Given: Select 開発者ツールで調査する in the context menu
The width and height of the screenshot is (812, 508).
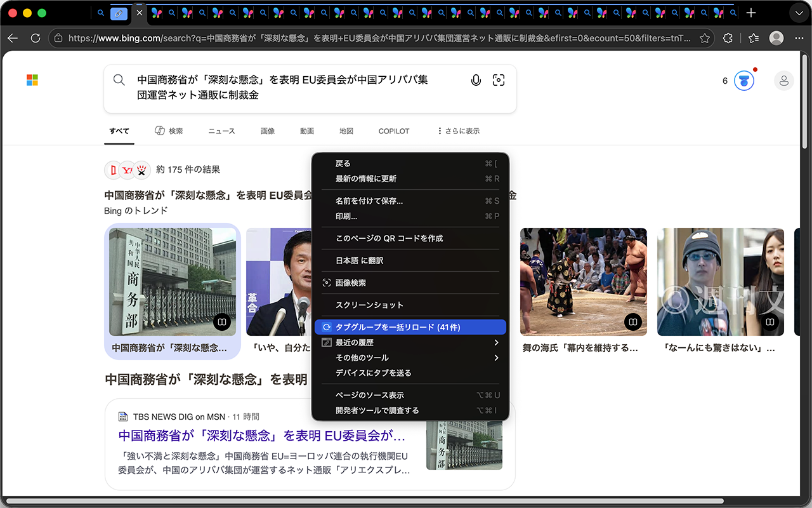Looking at the screenshot, I should click(x=410, y=410).
